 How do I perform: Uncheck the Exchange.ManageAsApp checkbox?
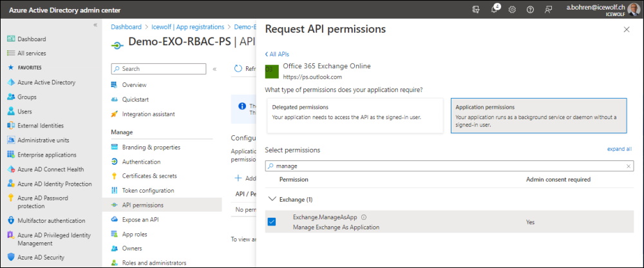click(x=272, y=222)
